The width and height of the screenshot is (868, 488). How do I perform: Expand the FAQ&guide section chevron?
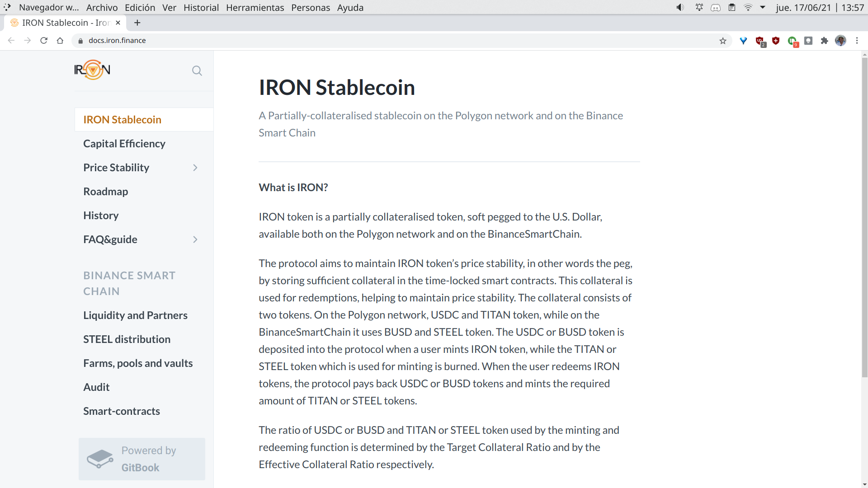pyautogui.click(x=195, y=239)
